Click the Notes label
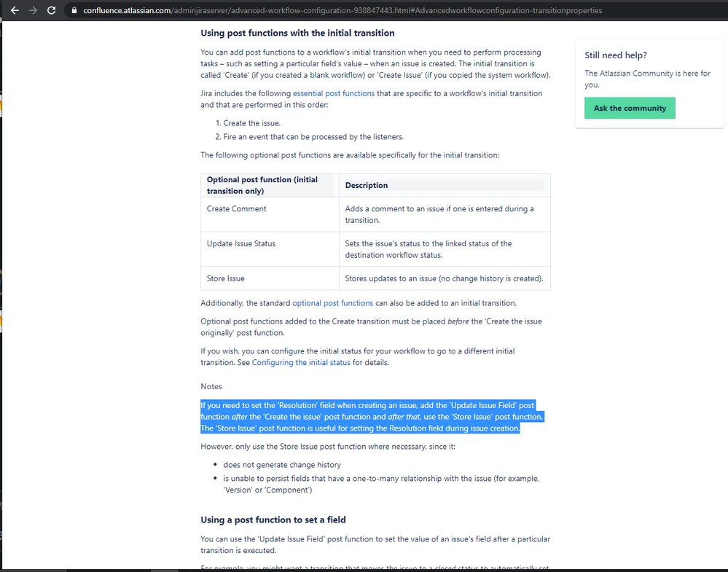 pyautogui.click(x=211, y=386)
